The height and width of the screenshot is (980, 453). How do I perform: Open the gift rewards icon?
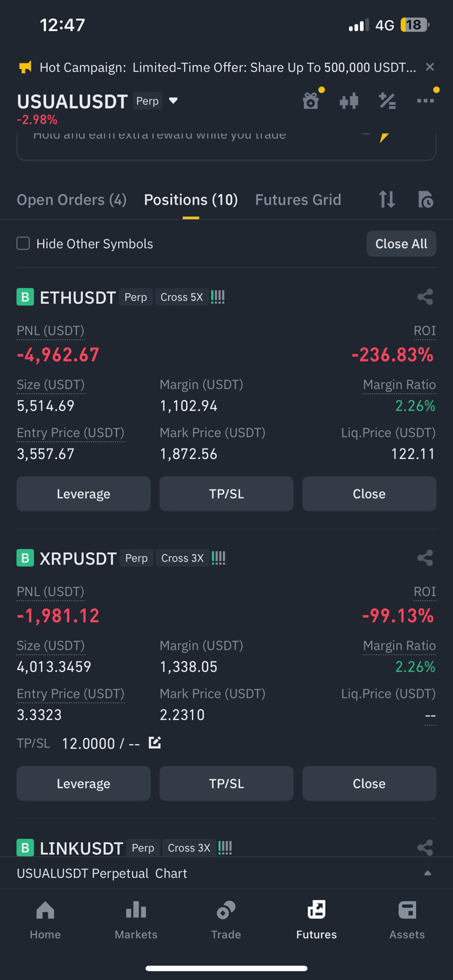click(x=311, y=101)
